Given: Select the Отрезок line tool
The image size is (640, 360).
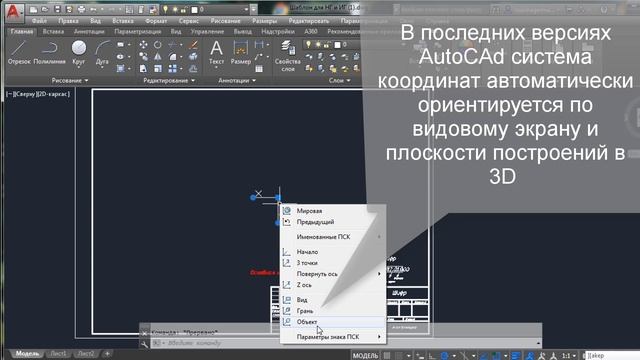Looking at the screenshot, I should tap(19, 52).
